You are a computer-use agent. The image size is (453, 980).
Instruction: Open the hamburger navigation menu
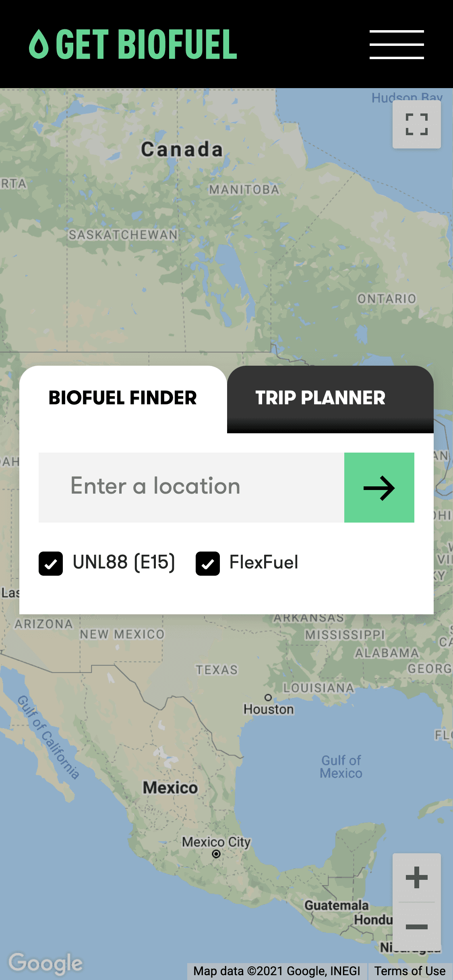point(397,44)
